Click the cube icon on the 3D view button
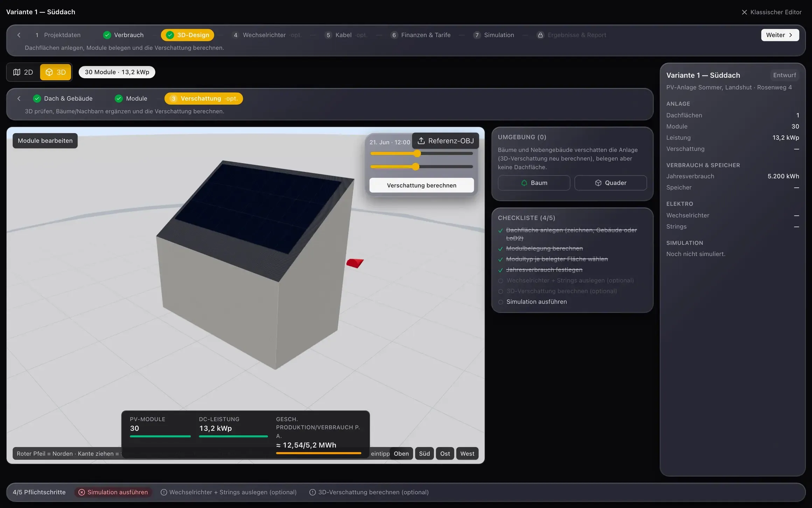Image resolution: width=812 pixels, height=508 pixels. [49, 72]
